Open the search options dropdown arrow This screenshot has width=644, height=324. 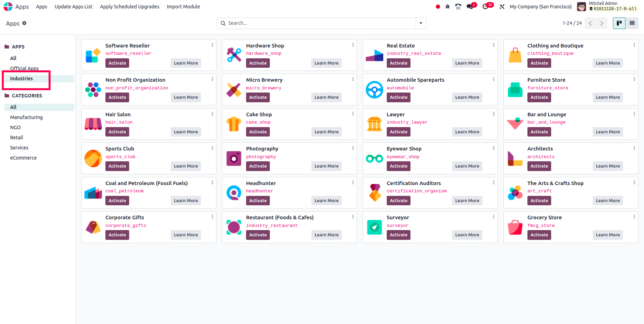tap(421, 23)
